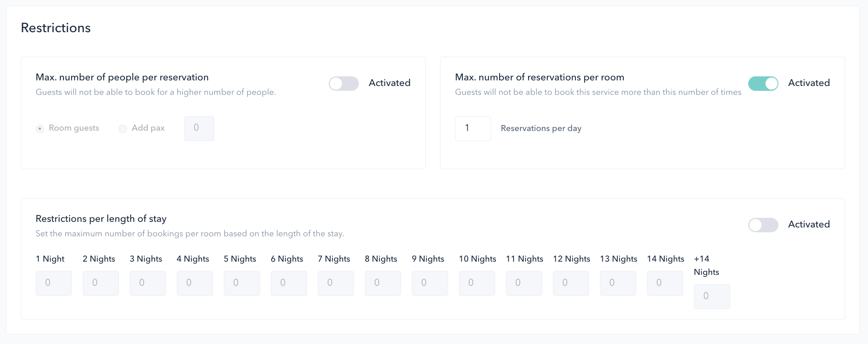The image size is (868, 344).
Task: Click the 12 Nights restriction input
Action: pos(571,283)
